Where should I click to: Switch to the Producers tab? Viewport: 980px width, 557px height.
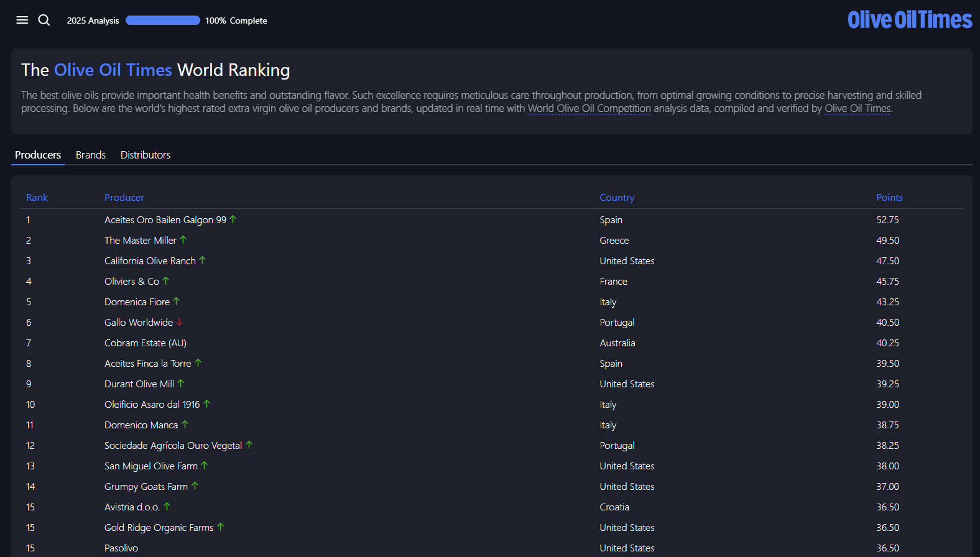tap(38, 155)
